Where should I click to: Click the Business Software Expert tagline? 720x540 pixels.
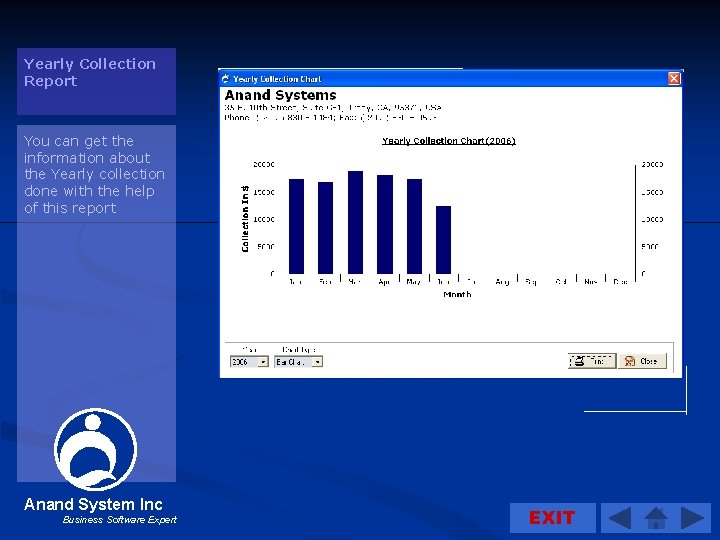(119, 519)
